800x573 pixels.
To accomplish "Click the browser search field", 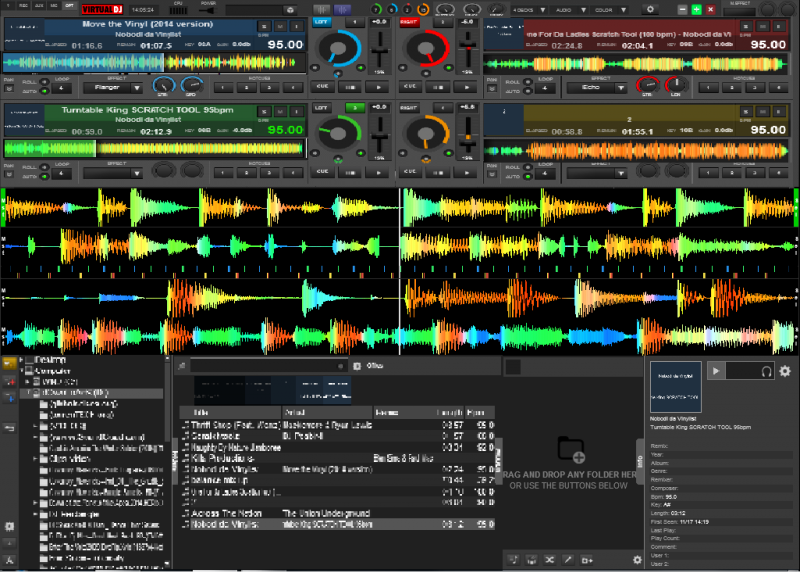I will [x=267, y=366].
